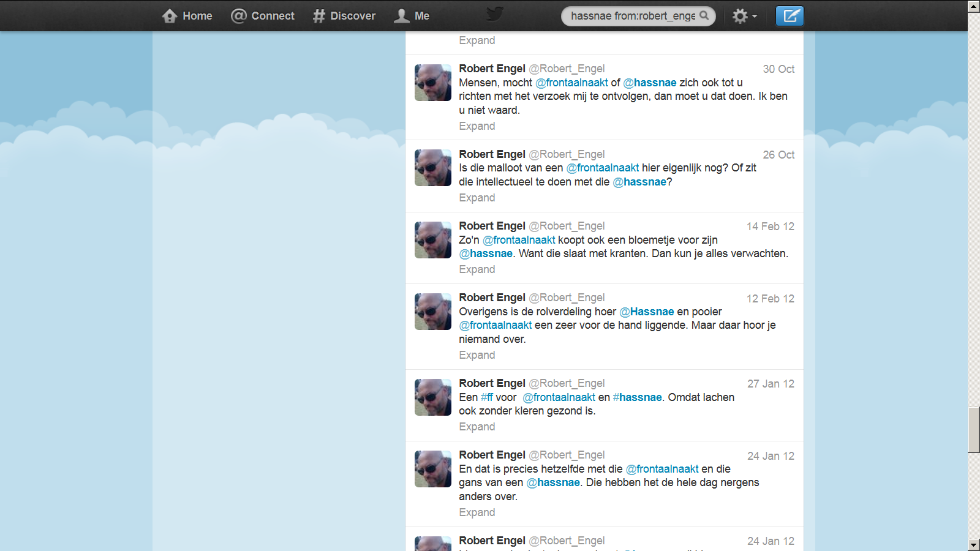Open @hassnae mention in 26 Oct tweet
The width and height of the screenshot is (980, 551).
point(639,182)
